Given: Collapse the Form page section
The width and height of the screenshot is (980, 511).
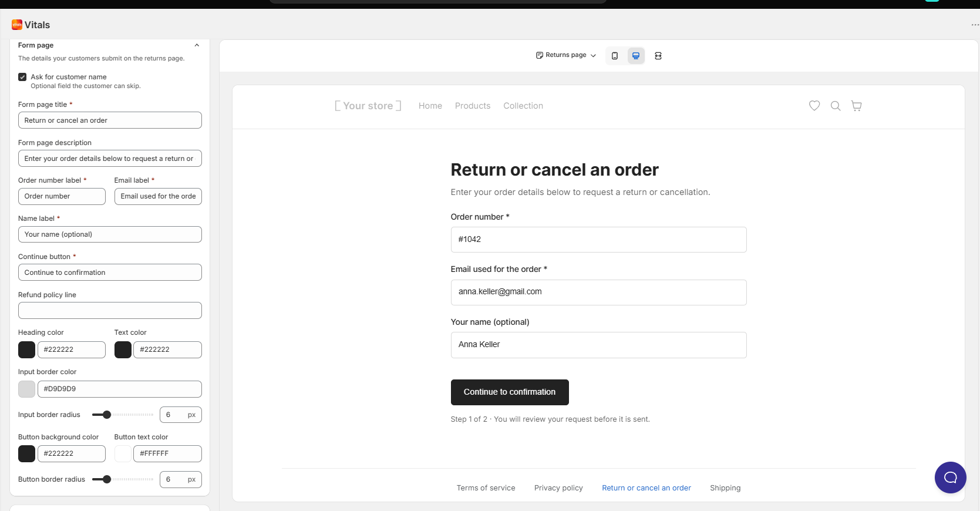Looking at the screenshot, I should pyautogui.click(x=197, y=45).
